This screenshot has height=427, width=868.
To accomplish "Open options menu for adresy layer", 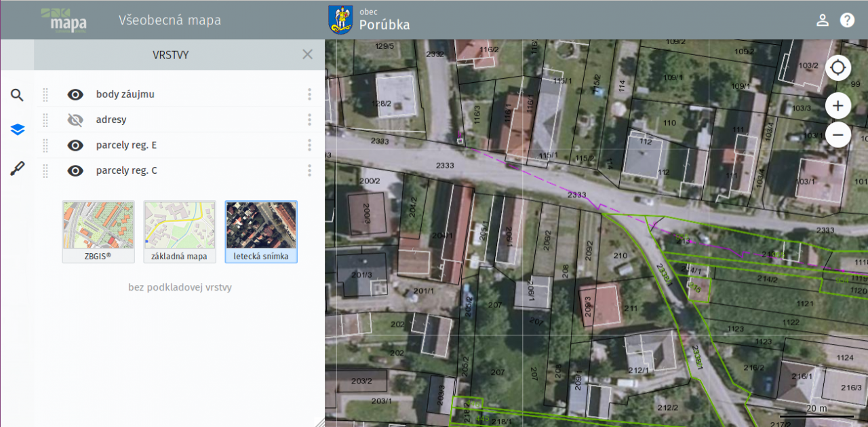I will [309, 120].
